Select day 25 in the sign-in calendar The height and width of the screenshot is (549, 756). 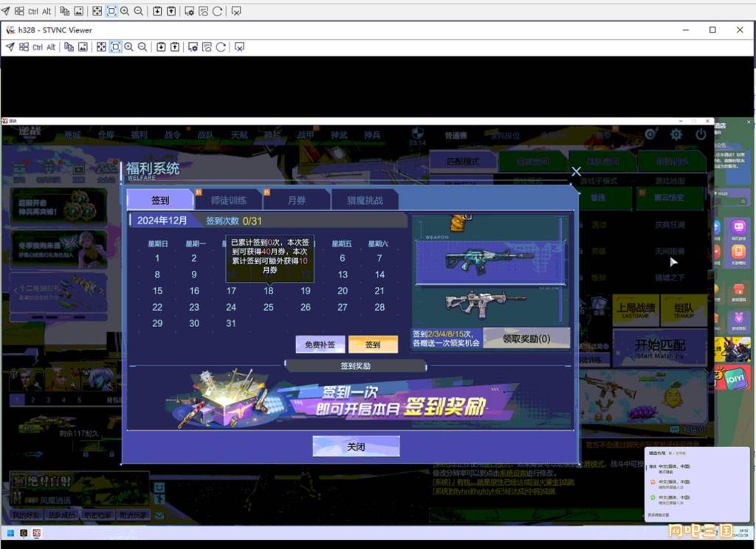(269, 307)
